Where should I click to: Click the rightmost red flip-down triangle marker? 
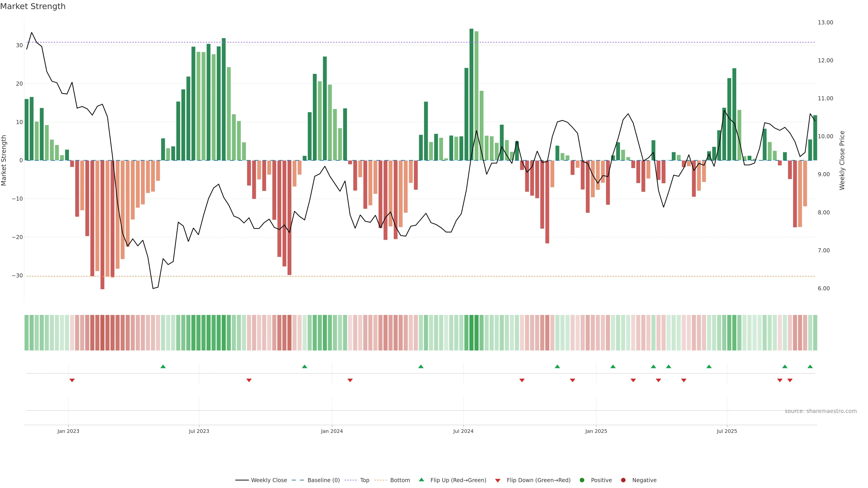click(790, 380)
